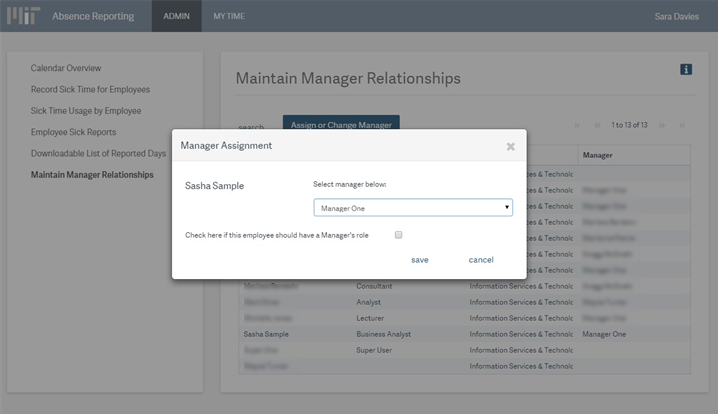The image size is (718, 414).
Task: Cancel the manager assignment
Action: click(x=481, y=260)
